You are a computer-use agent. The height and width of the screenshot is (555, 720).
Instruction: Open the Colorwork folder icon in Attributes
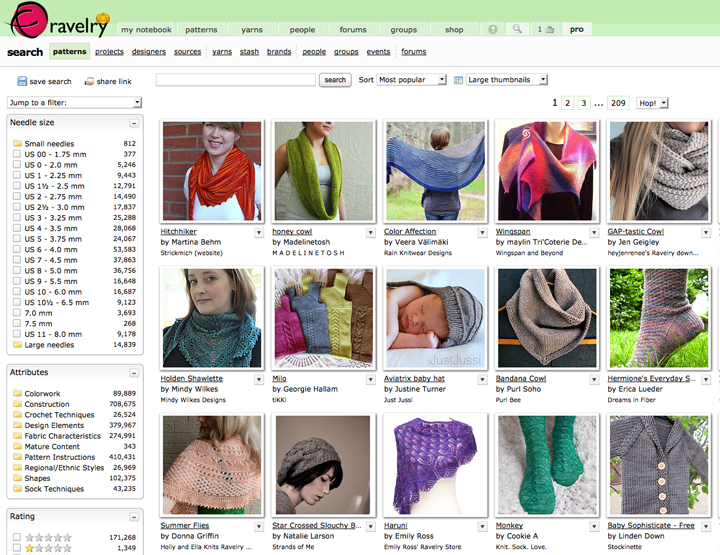pos(17,394)
